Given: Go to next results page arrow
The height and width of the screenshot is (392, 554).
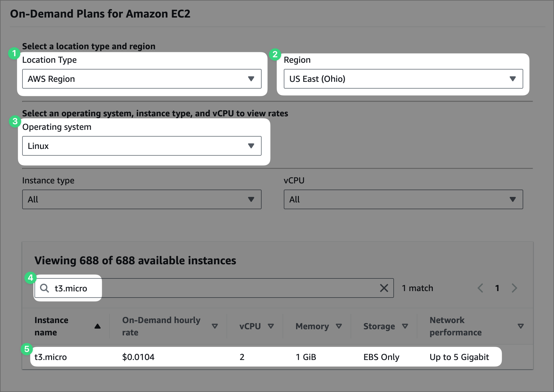Looking at the screenshot, I should 514,288.
